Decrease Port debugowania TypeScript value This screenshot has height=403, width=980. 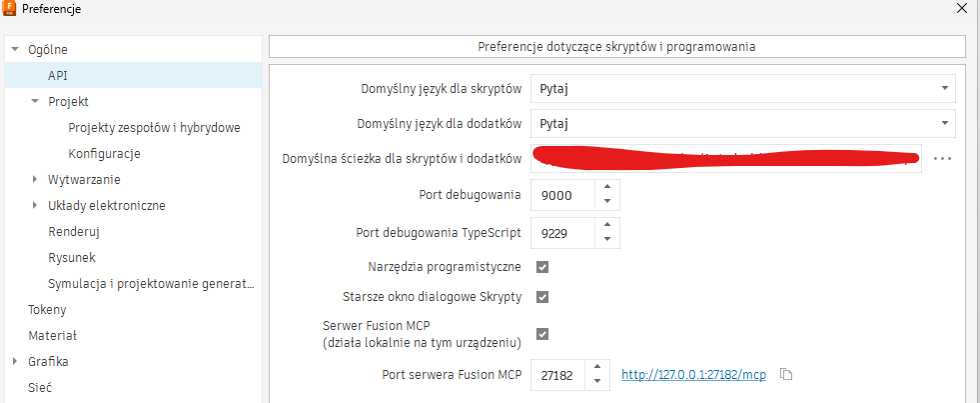tap(606, 239)
